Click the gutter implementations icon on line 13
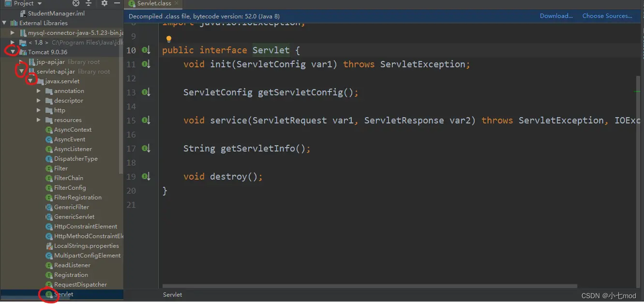The width and height of the screenshot is (644, 304). [x=146, y=92]
